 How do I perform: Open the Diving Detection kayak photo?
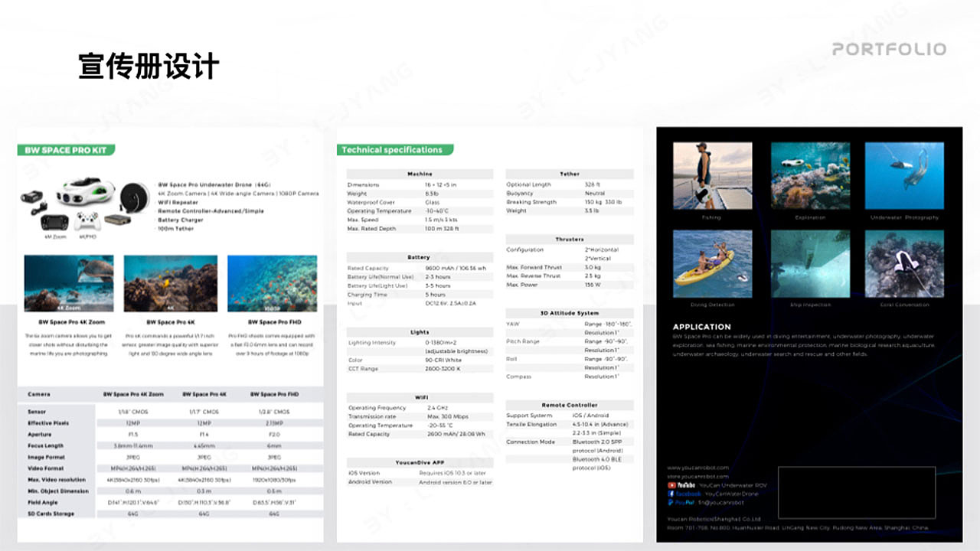coord(712,264)
